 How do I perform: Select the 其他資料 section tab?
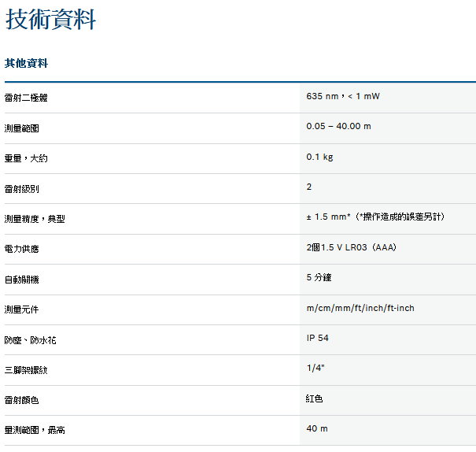[x=26, y=63]
